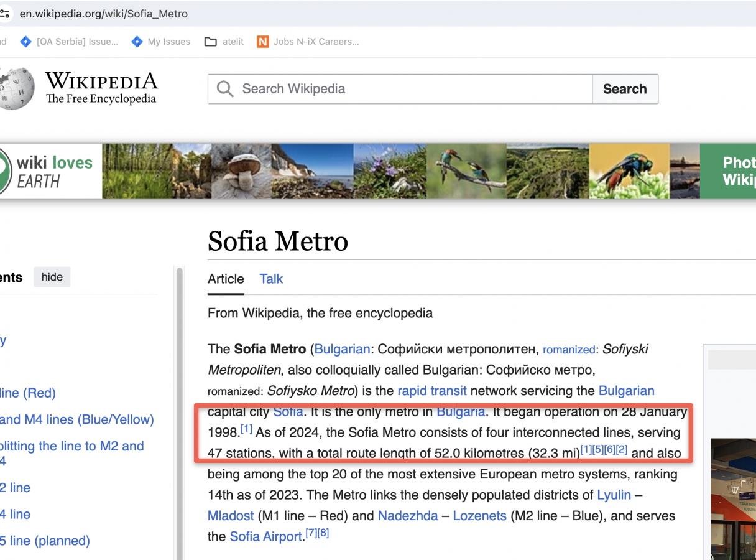Follow the Sofia Airport link
Screen dimensions: 756x560
[265, 536]
